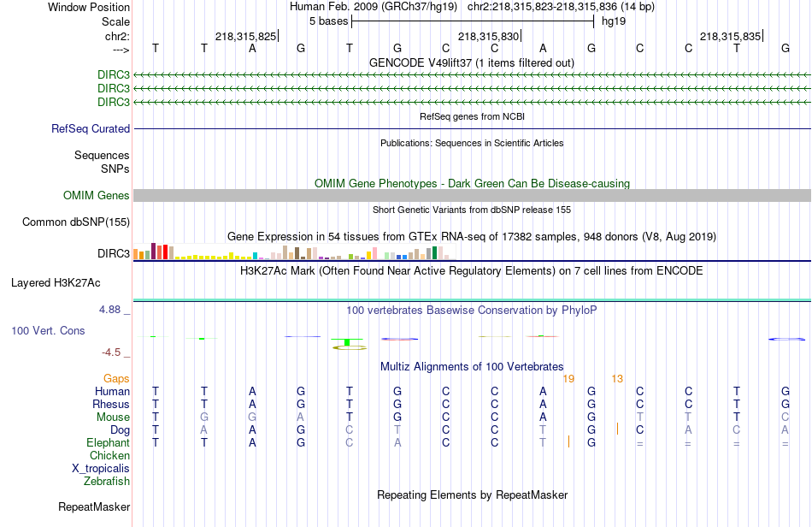Click the 4.88 PhyloP upper limit value
Screen dimensions: 812x527
[x=109, y=310]
